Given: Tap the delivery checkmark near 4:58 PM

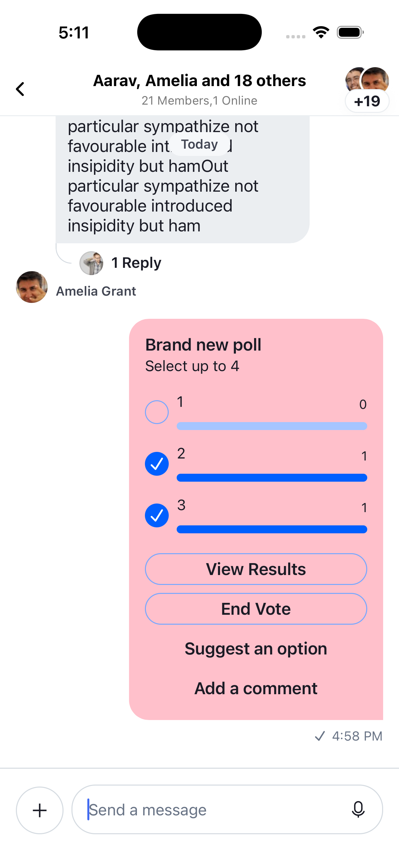Looking at the screenshot, I should (x=320, y=736).
